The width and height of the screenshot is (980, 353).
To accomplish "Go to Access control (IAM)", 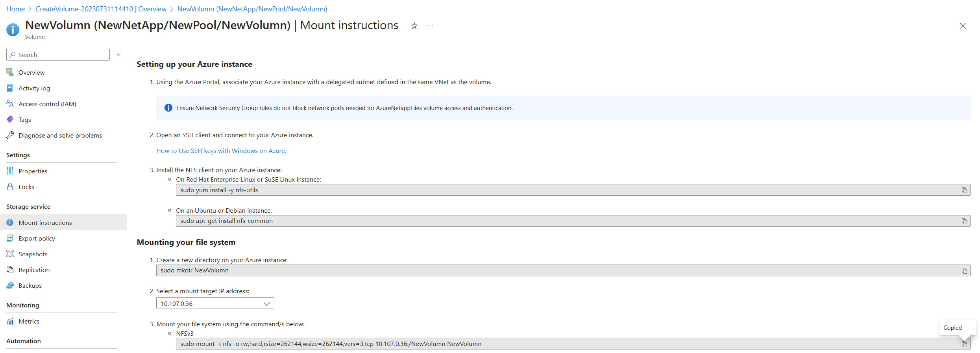I will 47,104.
